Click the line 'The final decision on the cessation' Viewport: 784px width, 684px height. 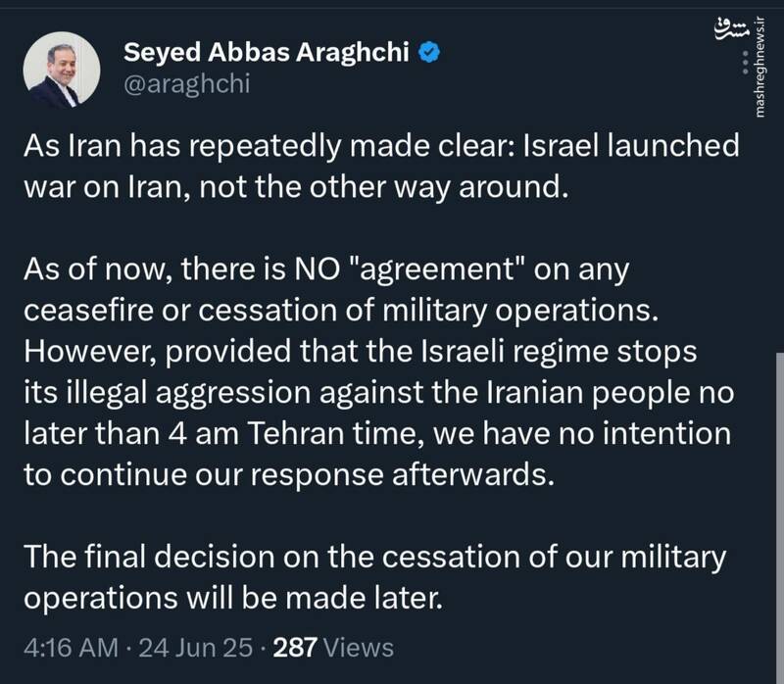(x=375, y=558)
